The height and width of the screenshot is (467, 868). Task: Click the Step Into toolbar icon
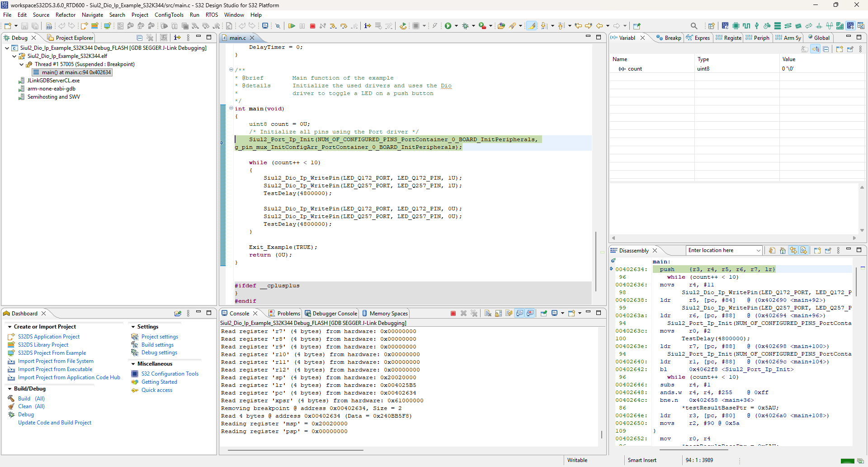[x=333, y=26]
